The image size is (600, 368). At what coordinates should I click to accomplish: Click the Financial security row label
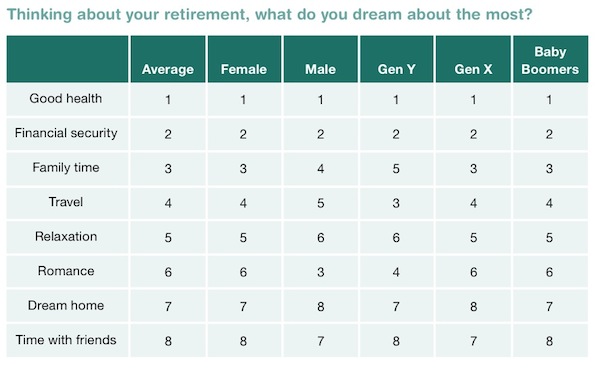pyautogui.click(x=66, y=133)
